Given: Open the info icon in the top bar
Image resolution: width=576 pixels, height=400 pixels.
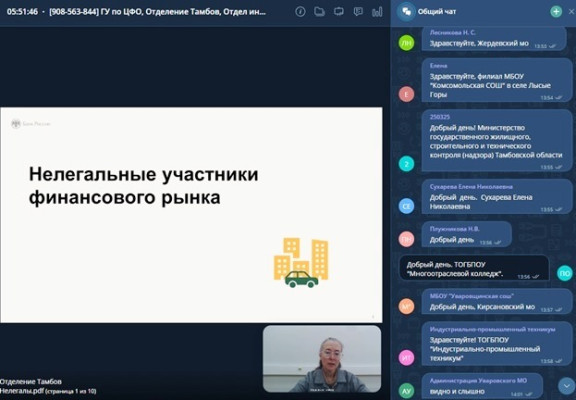Looking at the screenshot, I should click(x=300, y=12).
